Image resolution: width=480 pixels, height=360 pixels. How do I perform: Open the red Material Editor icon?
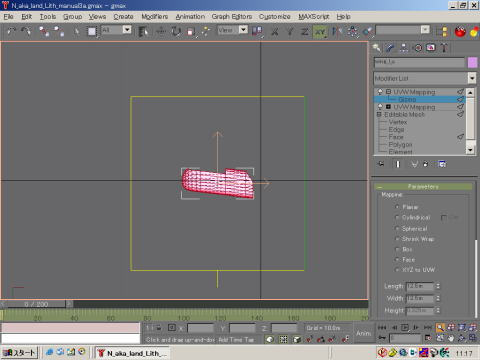[460, 32]
